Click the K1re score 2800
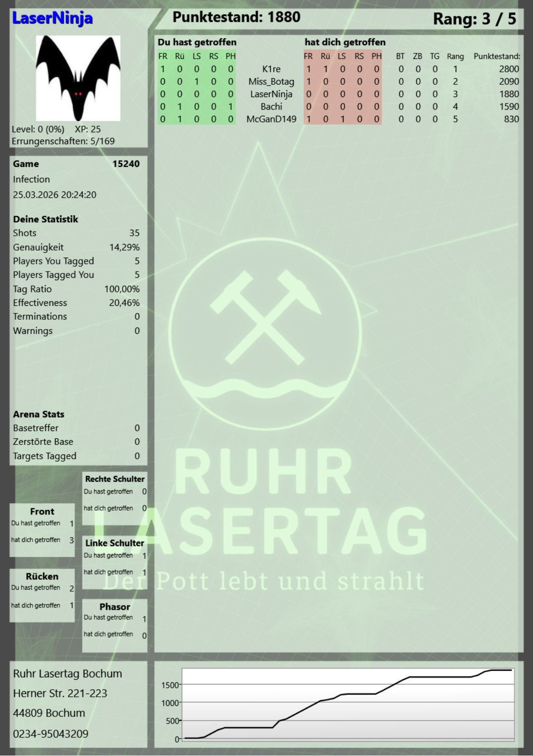 pos(509,69)
